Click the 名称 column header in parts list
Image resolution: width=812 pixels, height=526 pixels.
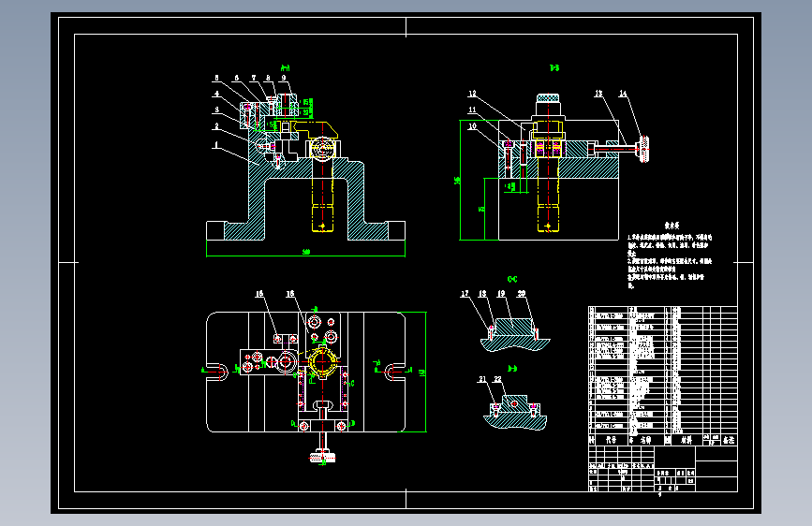coord(645,440)
